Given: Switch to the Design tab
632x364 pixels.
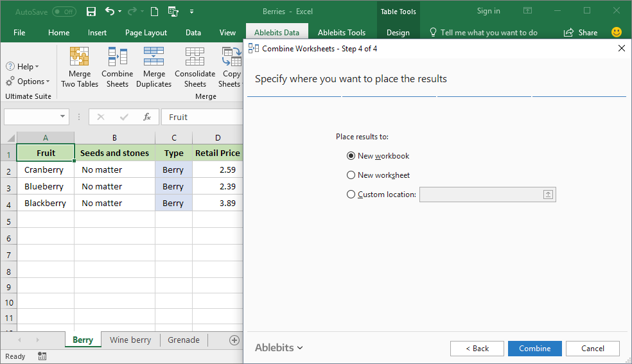Looking at the screenshot, I should point(398,33).
